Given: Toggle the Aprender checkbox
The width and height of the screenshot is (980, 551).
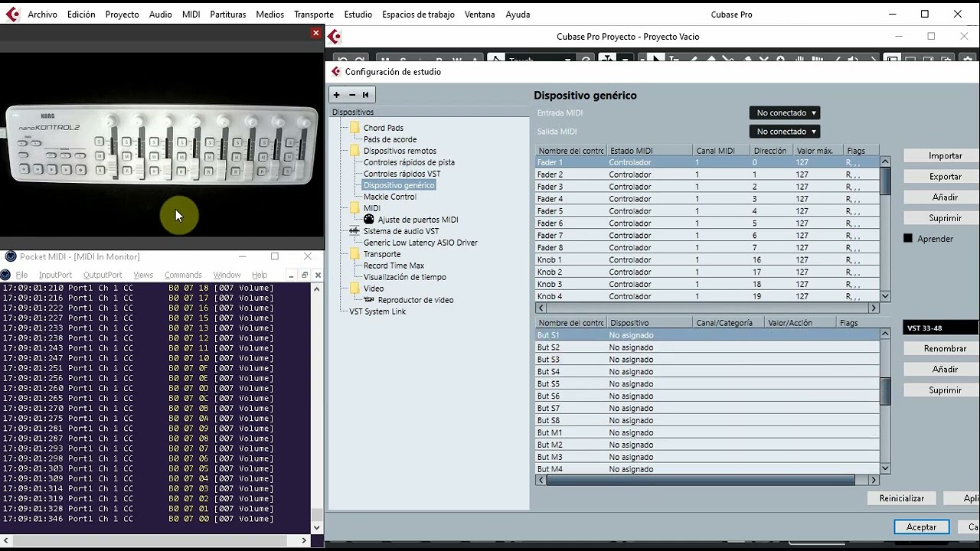Looking at the screenshot, I should click(x=908, y=239).
